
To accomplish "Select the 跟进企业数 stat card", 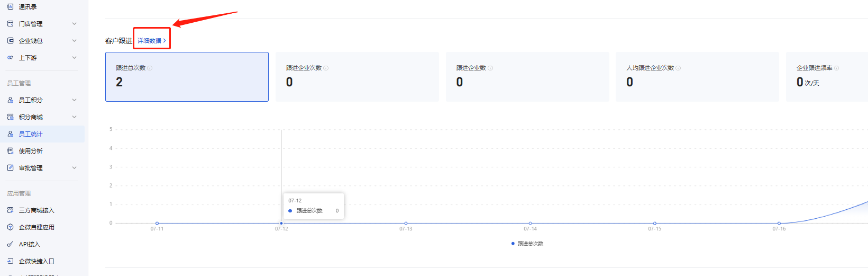I will coord(527,77).
